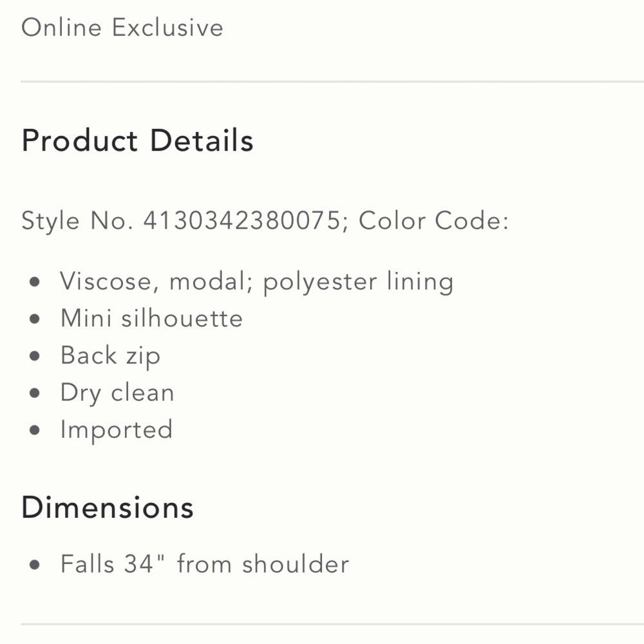Select the "Mini silhouette" list item
This screenshot has width=644, height=644.
(x=151, y=319)
